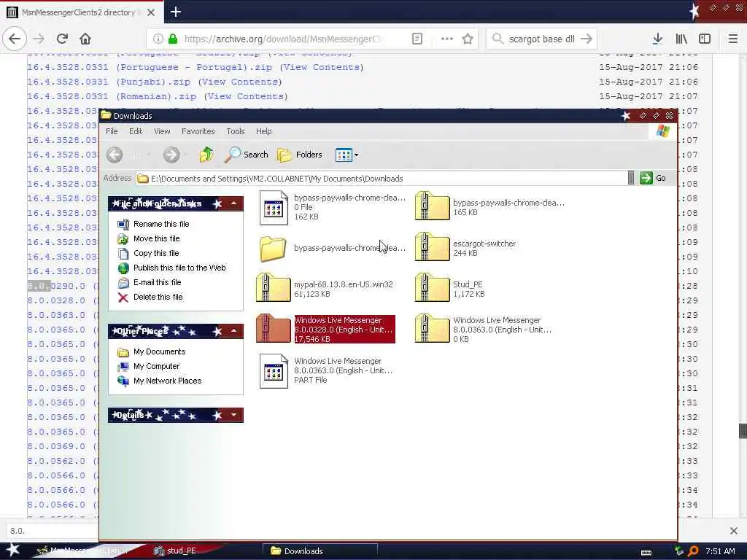This screenshot has width=747, height=560.
Task: Click orange magnifier tray icon
Action: 693,551
